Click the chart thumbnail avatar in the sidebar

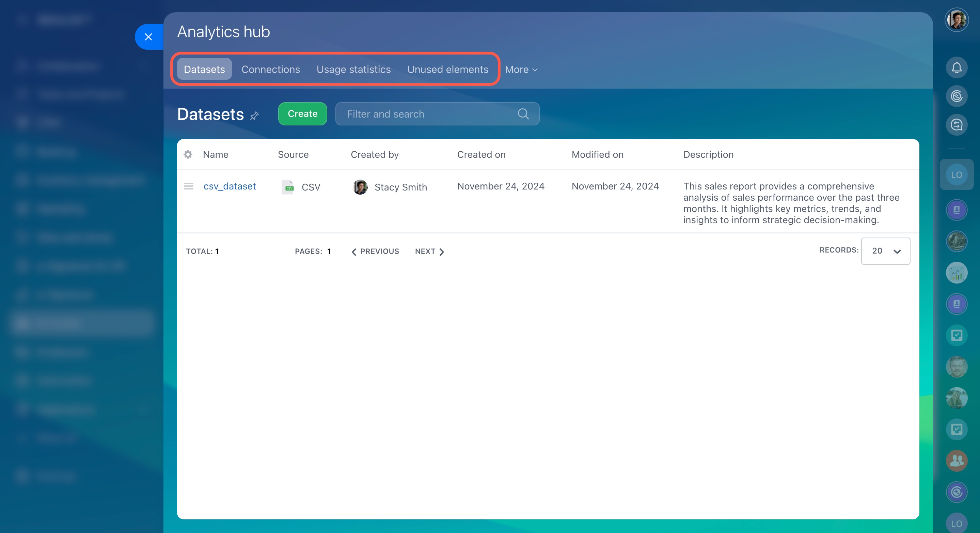point(956,273)
